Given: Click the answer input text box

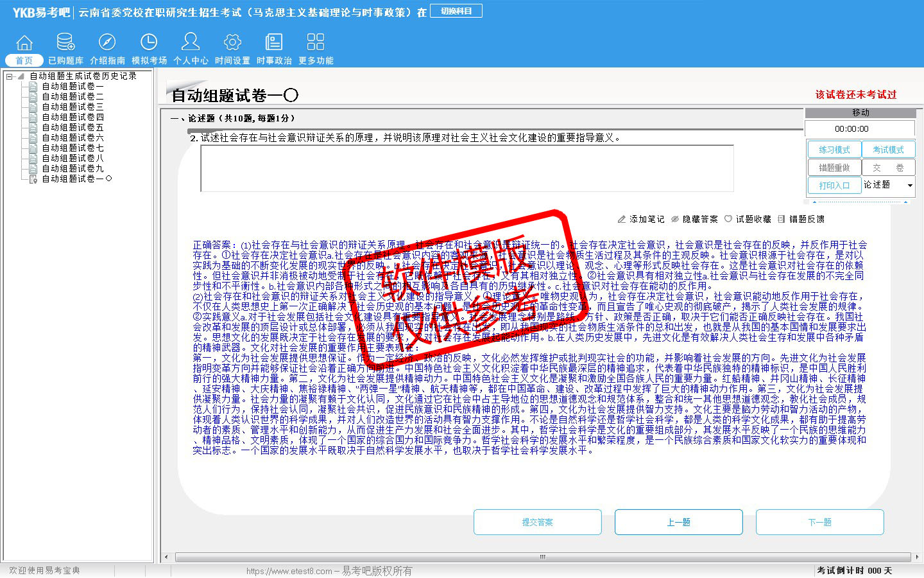Looking at the screenshot, I should [x=466, y=168].
